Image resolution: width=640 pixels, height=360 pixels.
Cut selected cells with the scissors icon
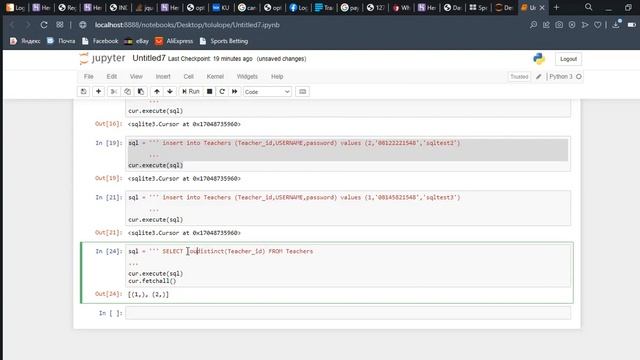[x=114, y=91]
